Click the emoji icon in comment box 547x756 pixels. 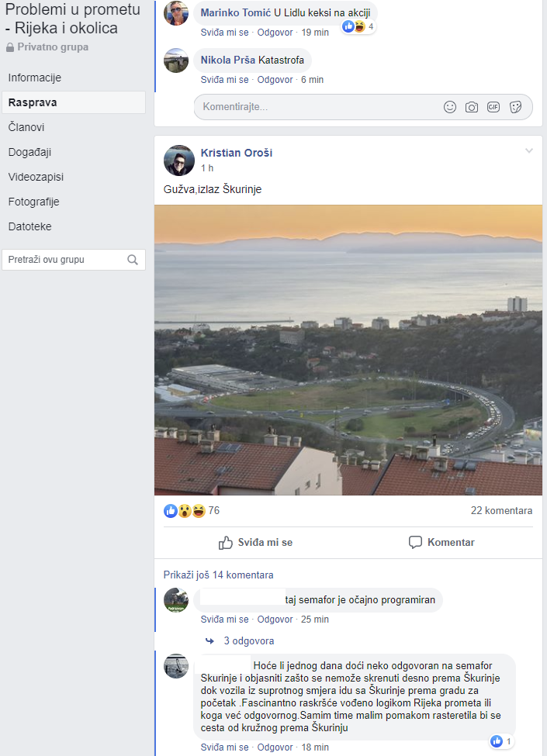coord(450,107)
